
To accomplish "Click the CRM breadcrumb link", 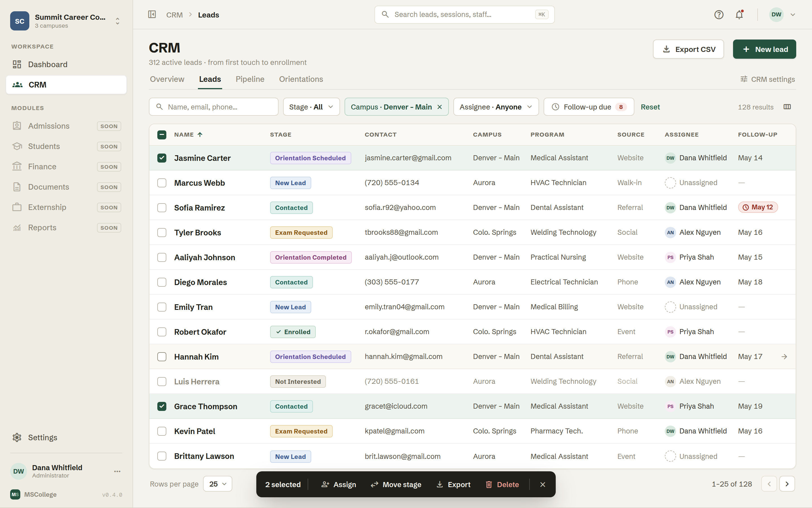I will pyautogui.click(x=175, y=15).
